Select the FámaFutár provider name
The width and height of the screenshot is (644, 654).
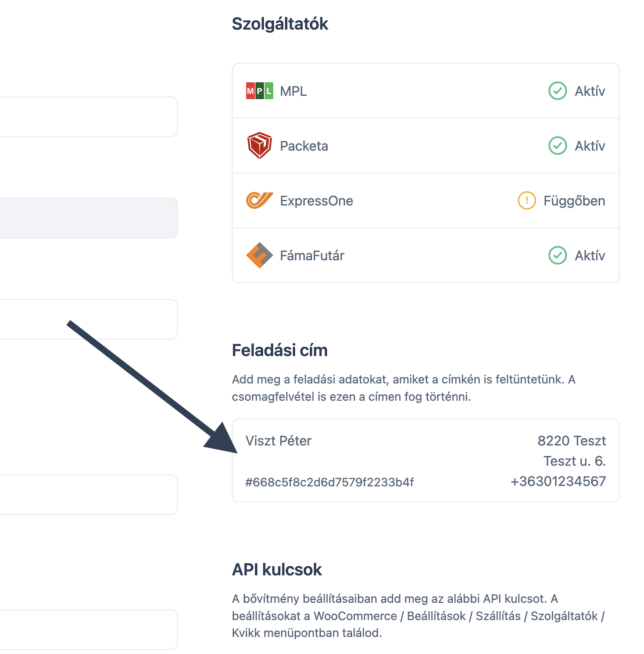point(312,255)
